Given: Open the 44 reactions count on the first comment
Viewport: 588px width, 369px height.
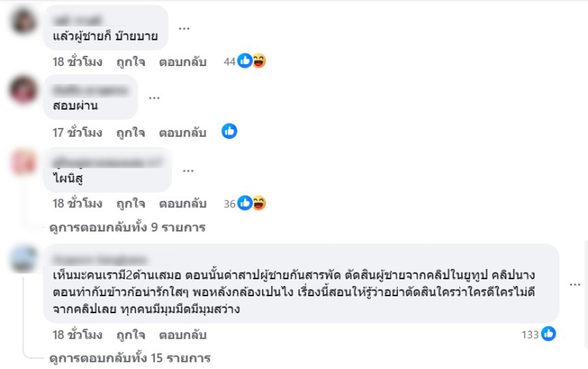Looking at the screenshot, I should coord(229,62).
